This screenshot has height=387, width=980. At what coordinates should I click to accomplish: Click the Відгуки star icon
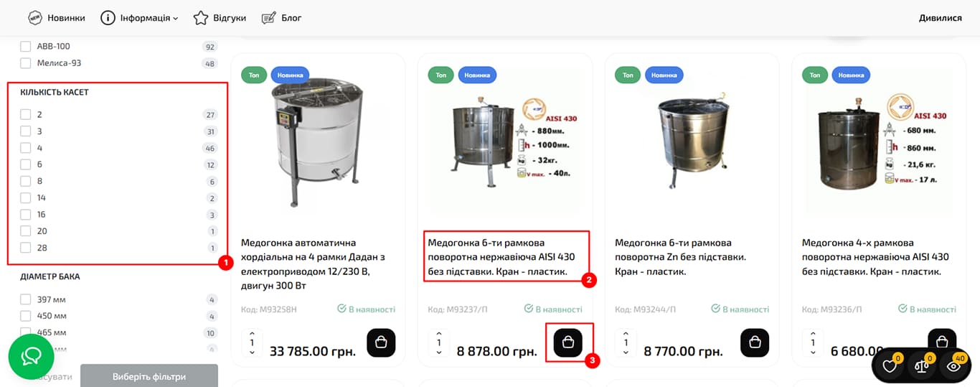201,17
